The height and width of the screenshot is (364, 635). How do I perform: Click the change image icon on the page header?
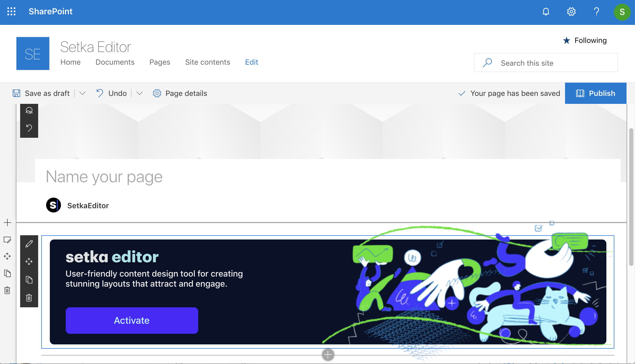click(29, 110)
